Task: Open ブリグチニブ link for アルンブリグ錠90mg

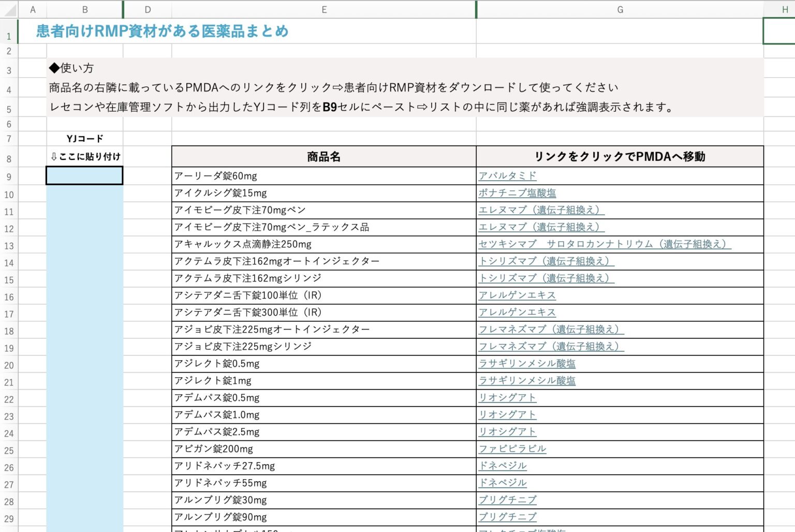Action: click(x=507, y=517)
